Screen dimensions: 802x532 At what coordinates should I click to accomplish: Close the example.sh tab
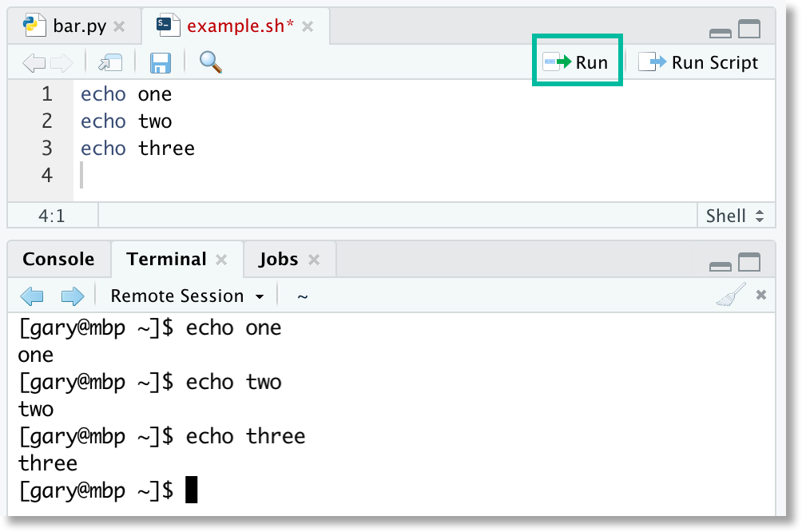click(x=308, y=26)
